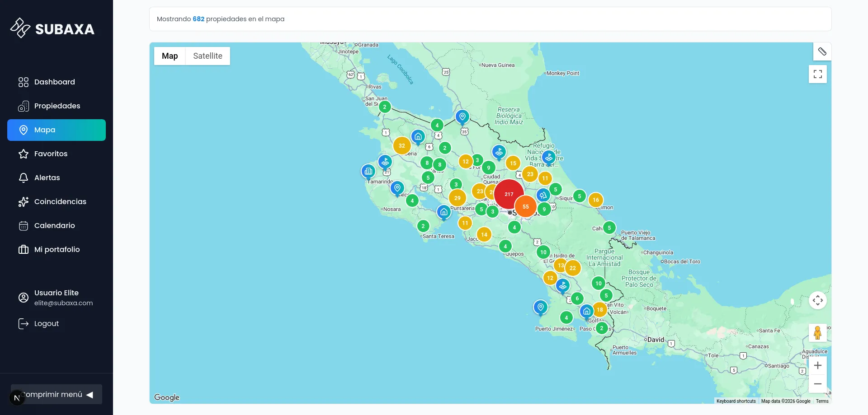868x415 pixels.
Task: Open Coincidencias from the sidebar
Action: [57, 202]
